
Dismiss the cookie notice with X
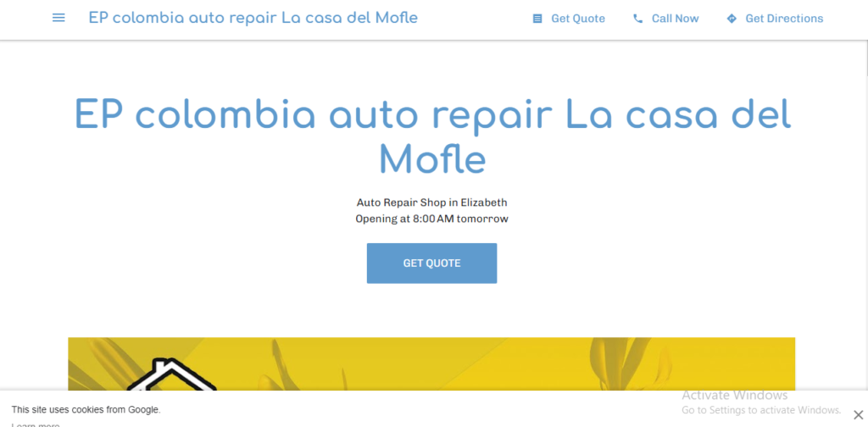[x=858, y=414]
